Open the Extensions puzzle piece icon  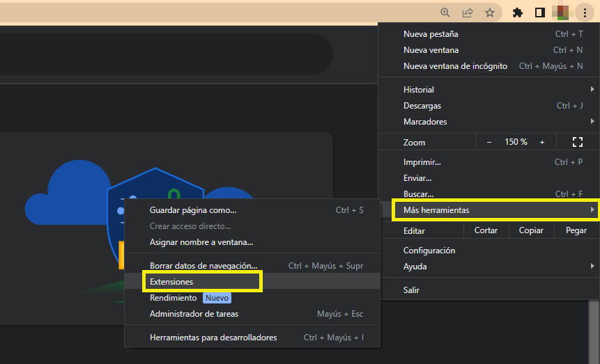coord(517,13)
